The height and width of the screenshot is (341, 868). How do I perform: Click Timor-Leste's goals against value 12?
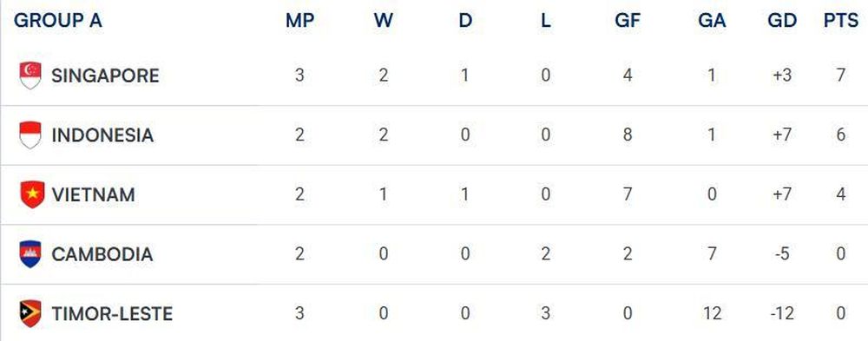coord(712,314)
